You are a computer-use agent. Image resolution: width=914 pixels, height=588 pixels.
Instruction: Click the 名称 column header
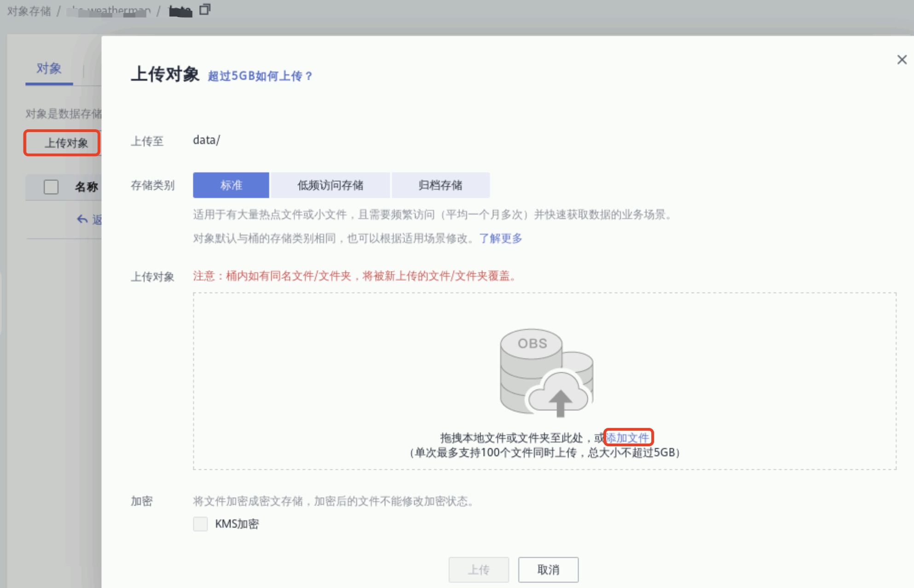(x=87, y=187)
